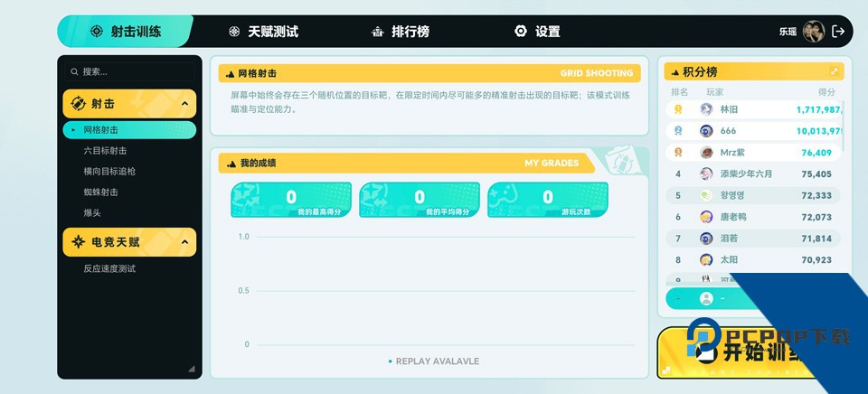Click the 搜索 search input field
Image resolution: width=868 pixels, height=394 pixels.
136,71
